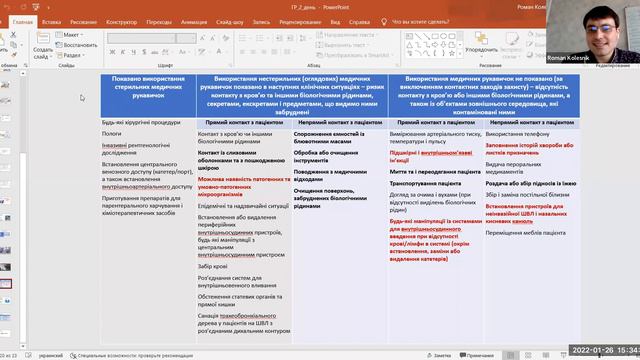Open the Выровнять текст dropdown
640x360 pixels.
point(342,45)
